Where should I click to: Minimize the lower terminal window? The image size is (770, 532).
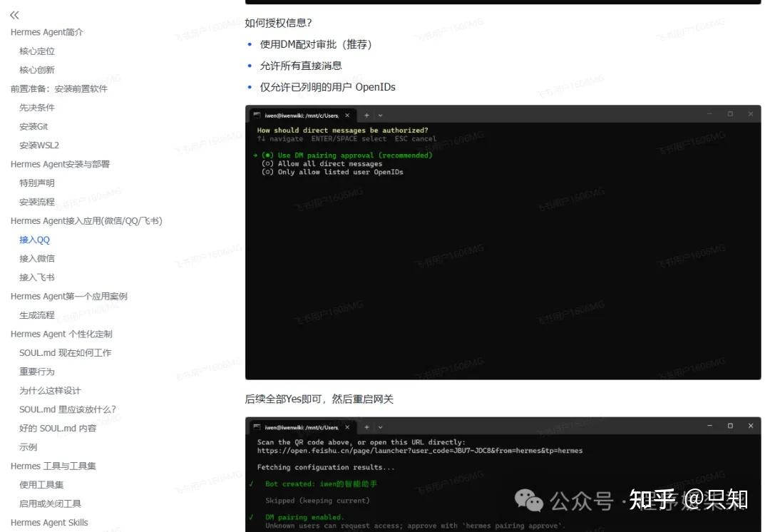coord(709,426)
